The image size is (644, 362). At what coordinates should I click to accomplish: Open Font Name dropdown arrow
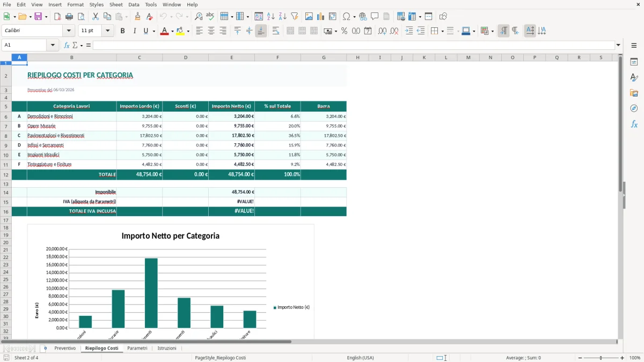[x=69, y=31]
